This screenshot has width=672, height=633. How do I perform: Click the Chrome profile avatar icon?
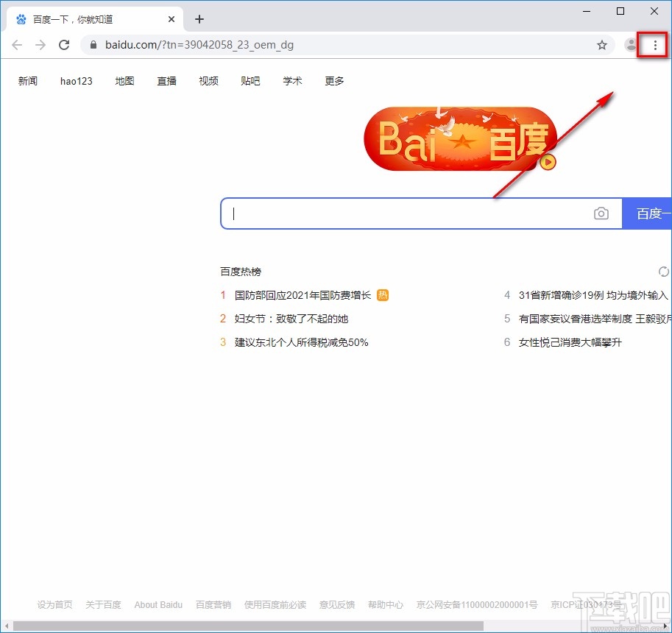[x=630, y=45]
